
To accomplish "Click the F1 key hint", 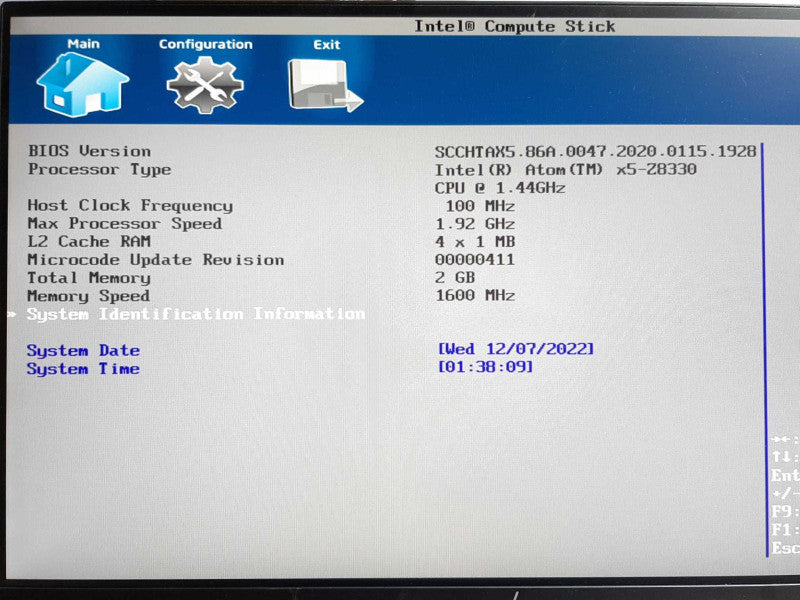I will point(785,530).
